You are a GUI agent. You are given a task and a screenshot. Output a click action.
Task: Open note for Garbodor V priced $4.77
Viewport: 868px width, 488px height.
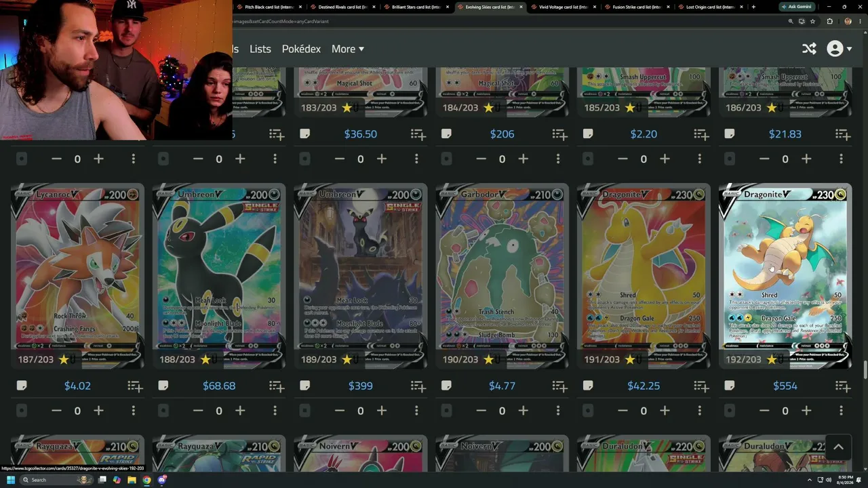click(x=446, y=386)
